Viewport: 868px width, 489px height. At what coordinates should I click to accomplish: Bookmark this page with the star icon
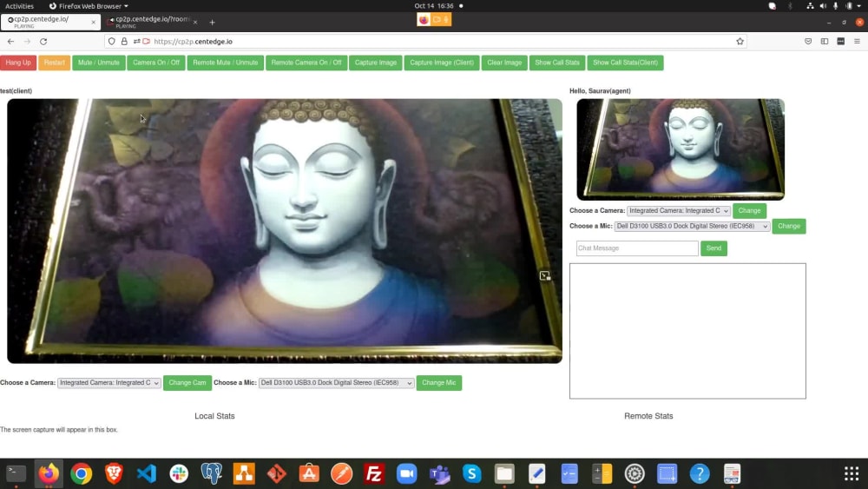(x=740, y=42)
